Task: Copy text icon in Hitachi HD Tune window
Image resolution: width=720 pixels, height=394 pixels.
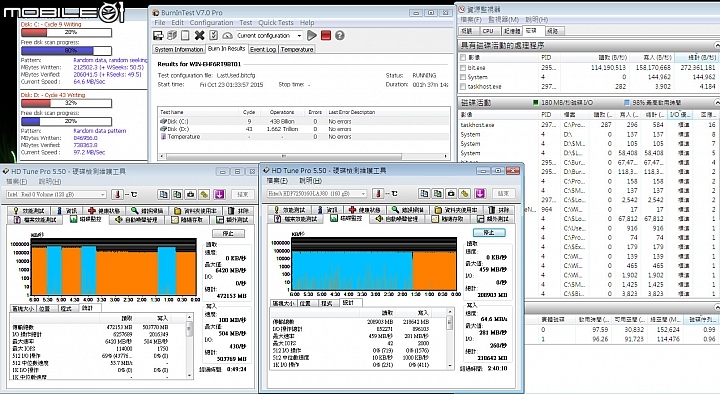Action: tap(424, 193)
